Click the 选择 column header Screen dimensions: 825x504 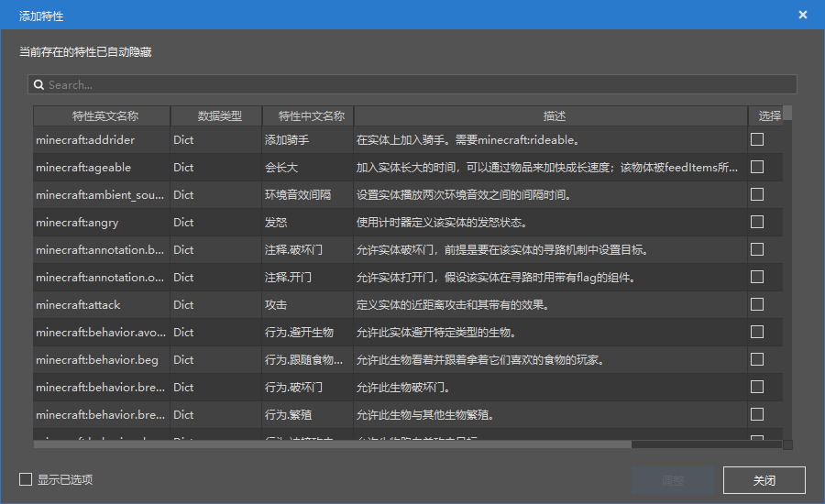tap(765, 115)
